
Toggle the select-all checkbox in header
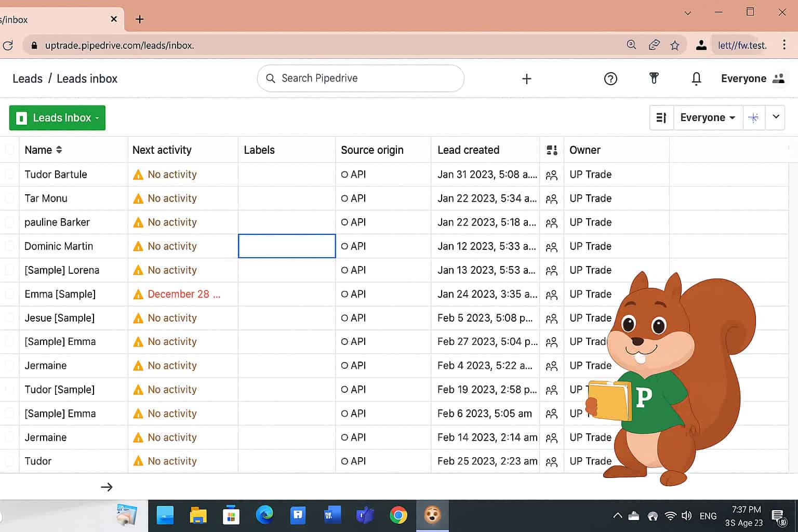(9, 150)
